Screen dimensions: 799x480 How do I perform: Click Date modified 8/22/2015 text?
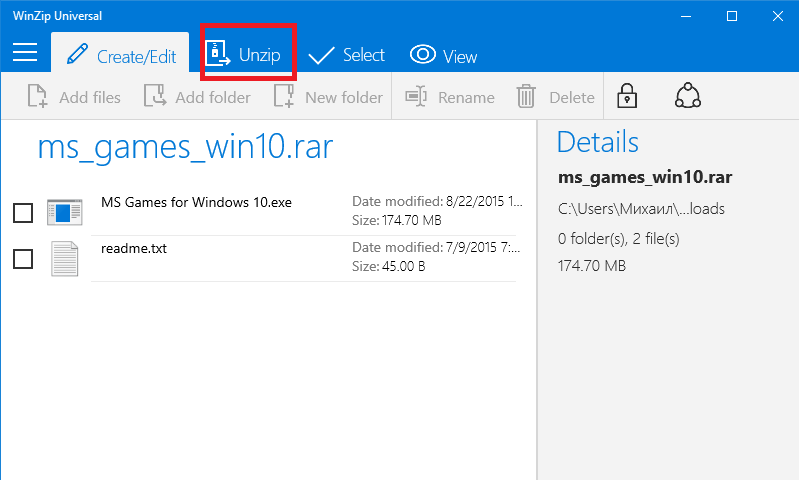tap(437, 201)
